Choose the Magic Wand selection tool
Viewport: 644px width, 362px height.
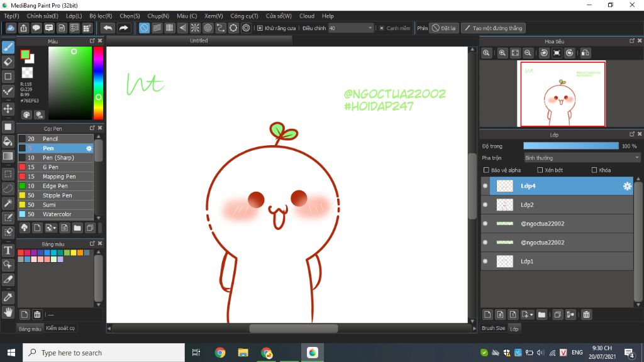click(x=8, y=203)
